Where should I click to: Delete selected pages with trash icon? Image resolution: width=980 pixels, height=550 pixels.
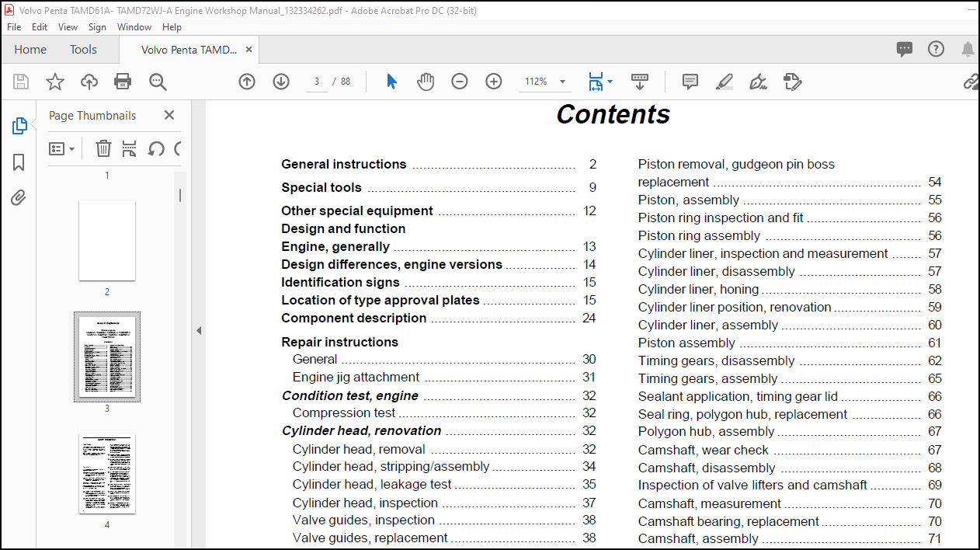pyautogui.click(x=103, y=148)
